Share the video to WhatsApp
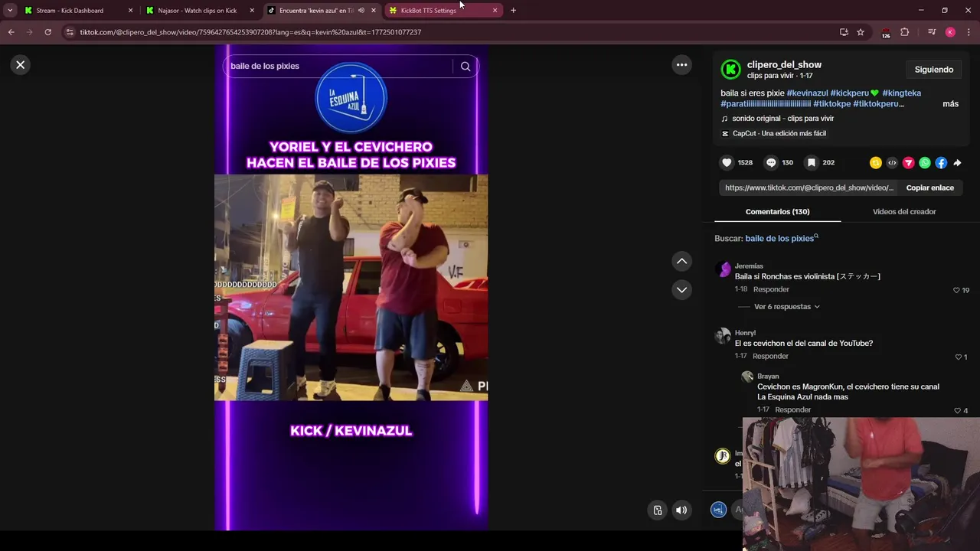 (925, 163)
